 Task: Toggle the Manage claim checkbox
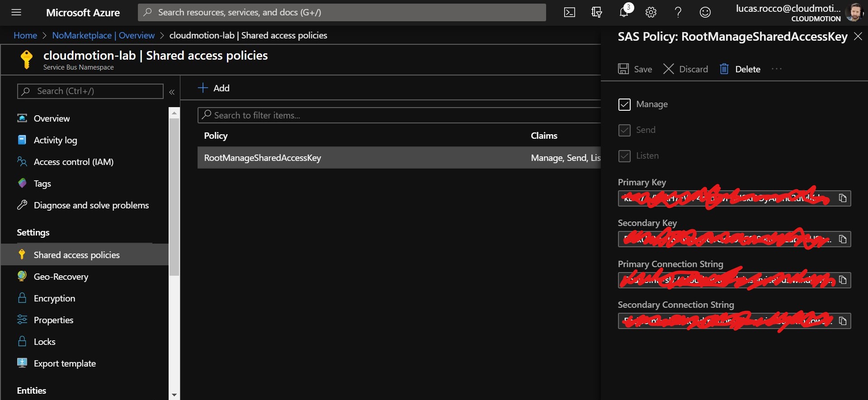624,104
